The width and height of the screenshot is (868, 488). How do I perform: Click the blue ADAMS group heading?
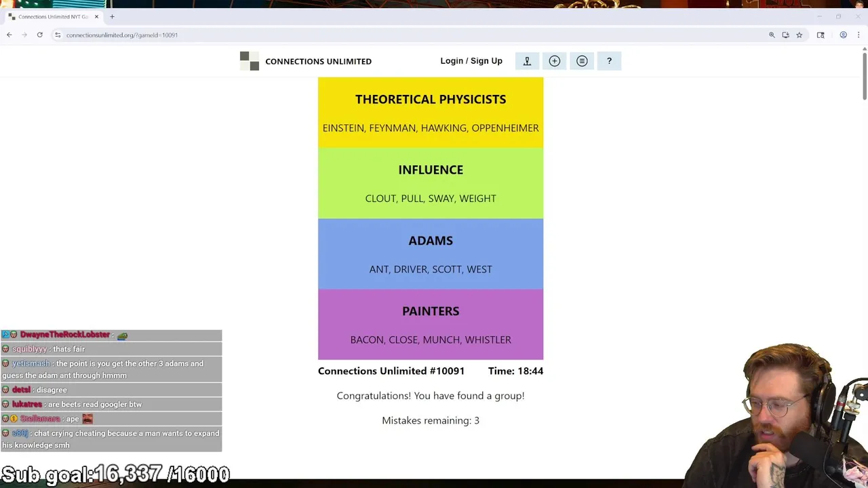coord(431,241)
